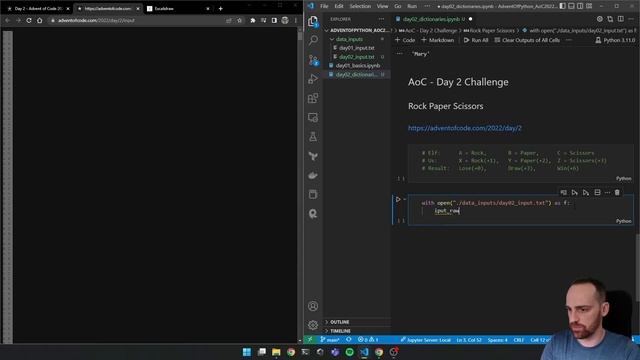Screen dimensions: 640x360
Task: Open the Go menu
Action: click(398, 6)
